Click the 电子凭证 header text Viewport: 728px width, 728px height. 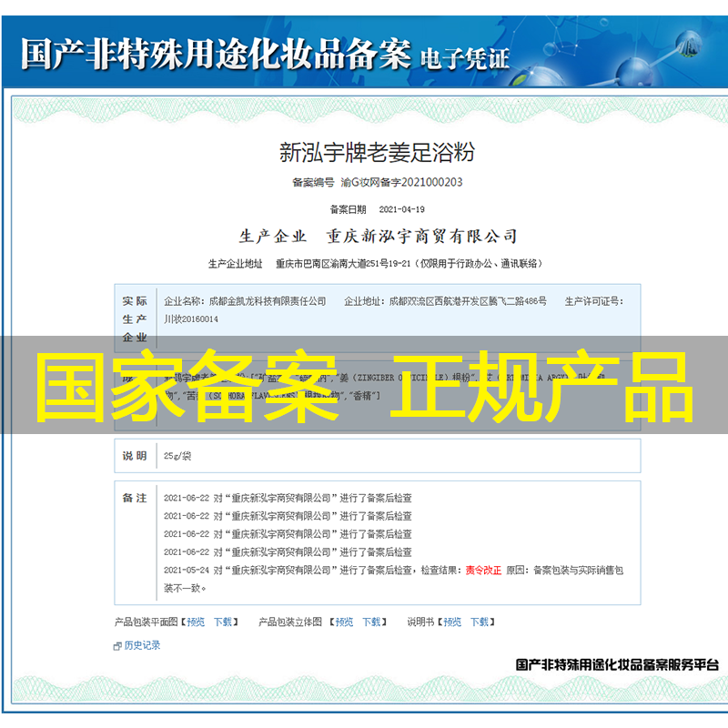coord(465,59)
